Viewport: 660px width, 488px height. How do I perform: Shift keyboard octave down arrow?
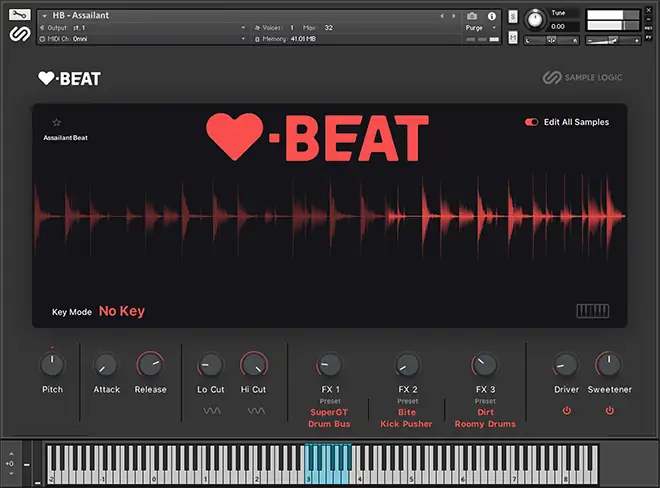[11, 474]
